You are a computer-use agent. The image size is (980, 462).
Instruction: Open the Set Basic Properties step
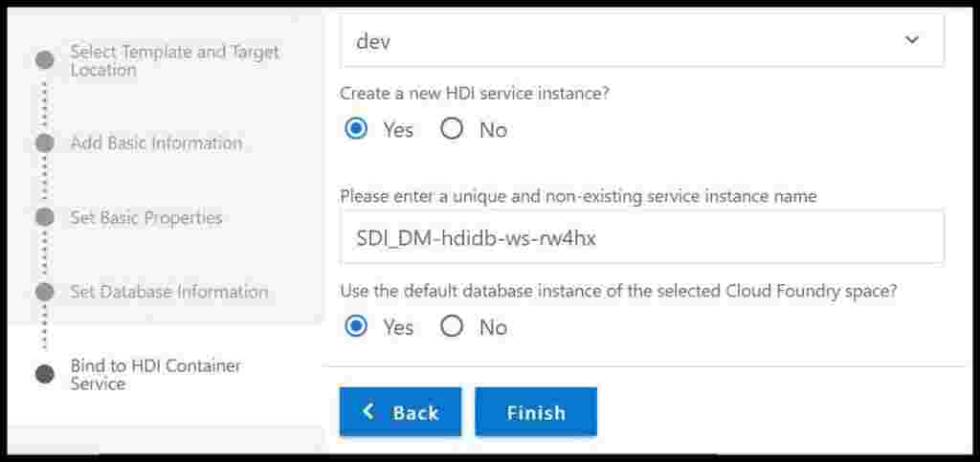click(x=146, y=217)
